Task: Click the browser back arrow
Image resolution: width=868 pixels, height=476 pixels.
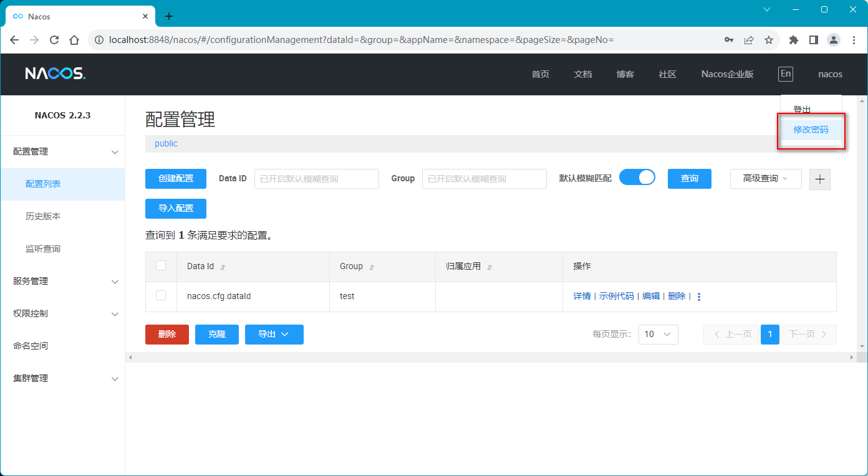Action: [14, 40]
